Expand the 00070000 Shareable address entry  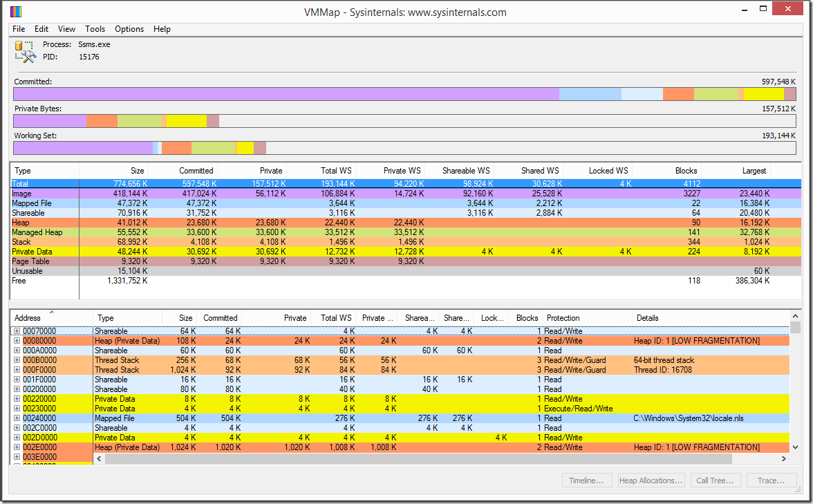tap(15, 330)
